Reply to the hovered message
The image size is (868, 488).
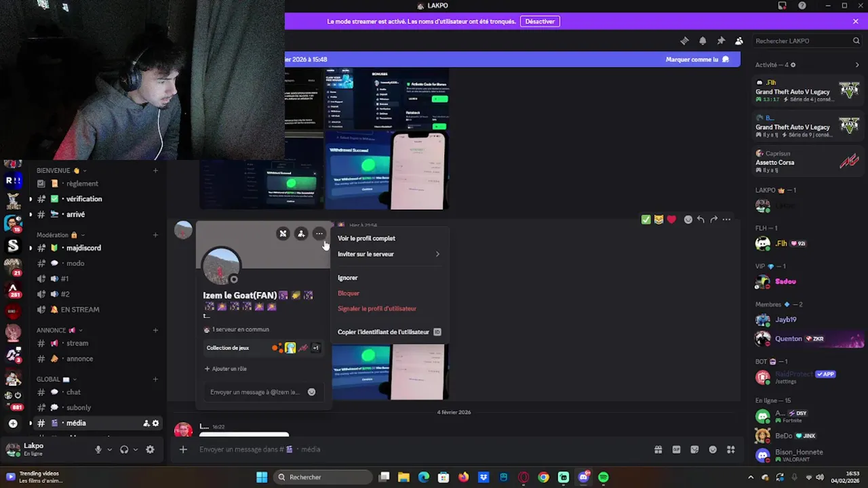point(701,220)
